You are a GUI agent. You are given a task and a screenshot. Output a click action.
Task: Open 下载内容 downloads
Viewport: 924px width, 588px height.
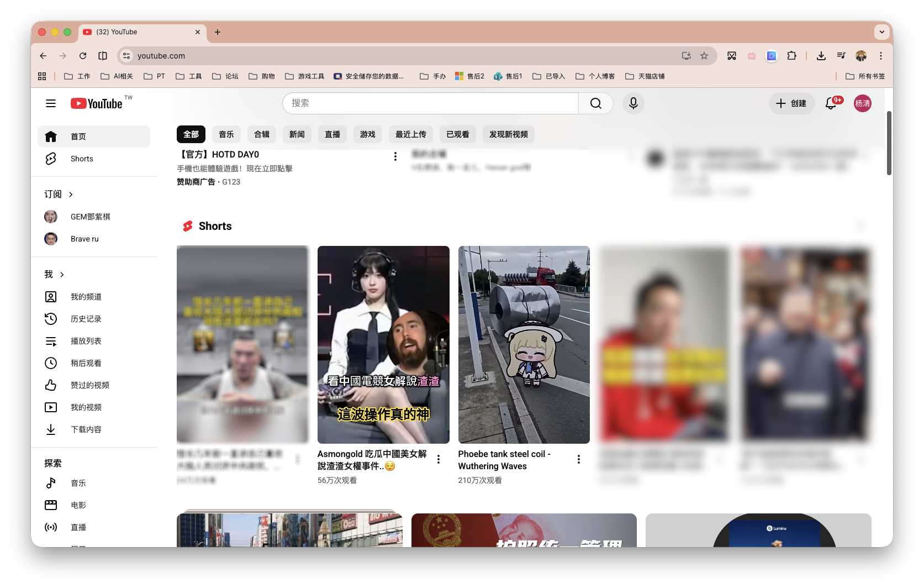click(94, 429)
